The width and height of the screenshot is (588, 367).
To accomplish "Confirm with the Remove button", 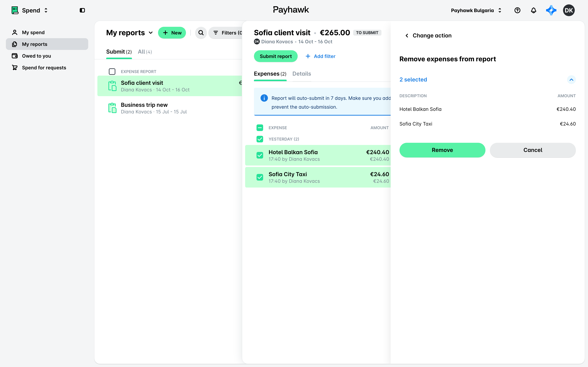I will coord(442,150).
